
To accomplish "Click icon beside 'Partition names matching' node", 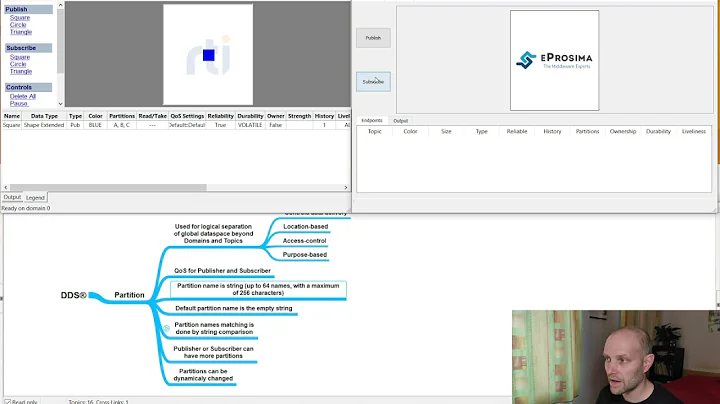I will 166,328.
